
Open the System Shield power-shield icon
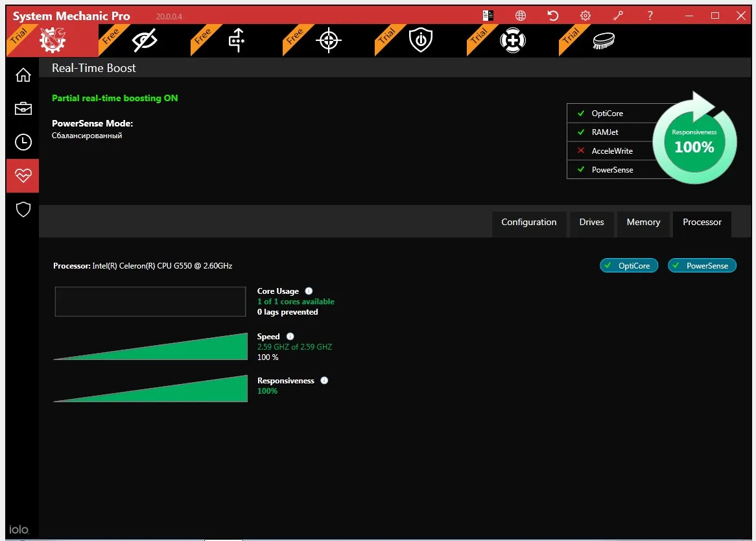tap(420, 40)
